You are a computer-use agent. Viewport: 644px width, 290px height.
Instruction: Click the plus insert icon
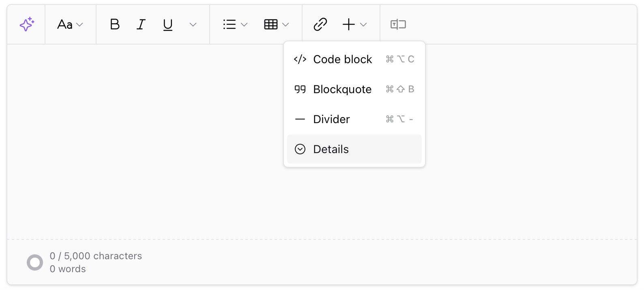(348, 24)
